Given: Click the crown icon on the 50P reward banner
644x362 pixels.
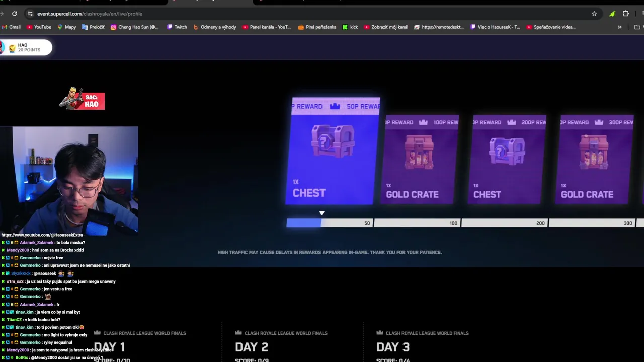Looking at the screenshot, I should click(x=335, y=106).
